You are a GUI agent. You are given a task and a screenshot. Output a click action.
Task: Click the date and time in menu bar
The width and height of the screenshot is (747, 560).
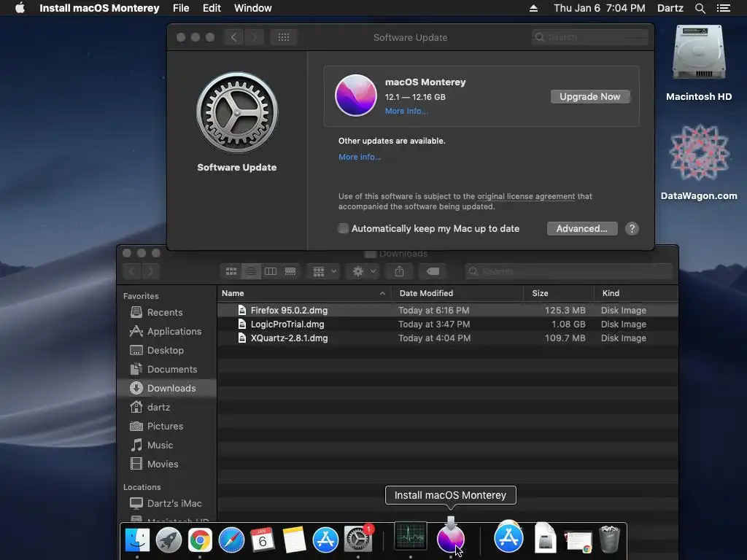tap(600, 8)
